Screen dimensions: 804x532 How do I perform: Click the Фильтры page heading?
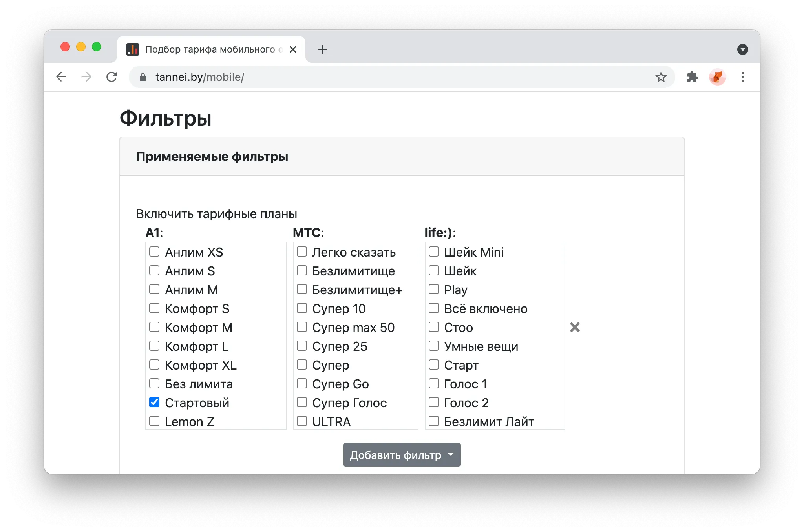(165, 118)
